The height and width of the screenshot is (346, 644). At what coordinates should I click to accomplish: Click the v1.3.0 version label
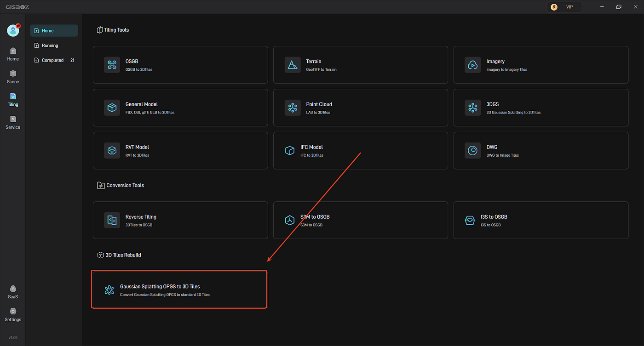click(x=13, y=338)
